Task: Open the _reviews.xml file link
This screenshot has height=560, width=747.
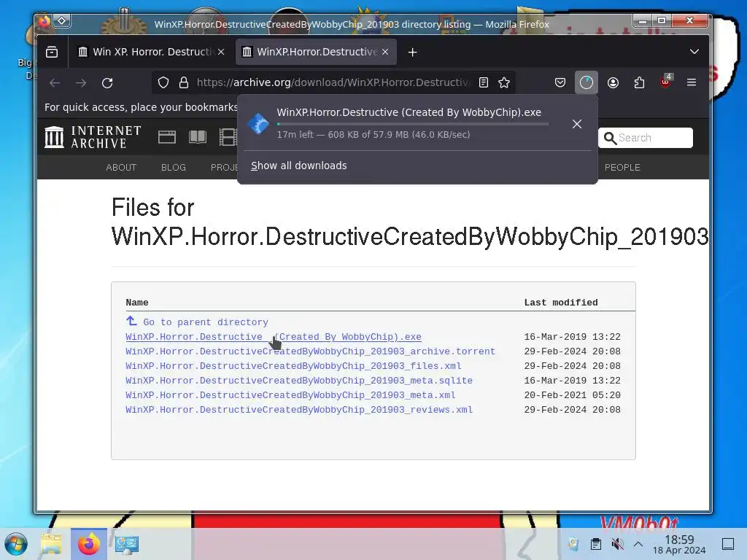Action: click(299, 410)
